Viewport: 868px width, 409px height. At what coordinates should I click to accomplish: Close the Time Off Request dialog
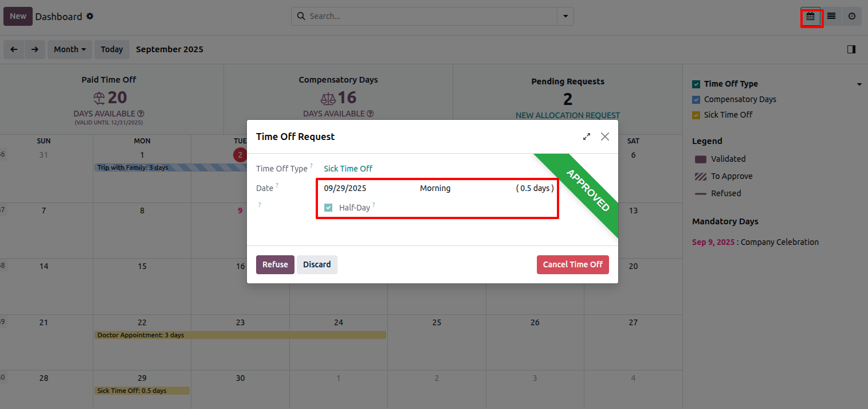[605, 137]
